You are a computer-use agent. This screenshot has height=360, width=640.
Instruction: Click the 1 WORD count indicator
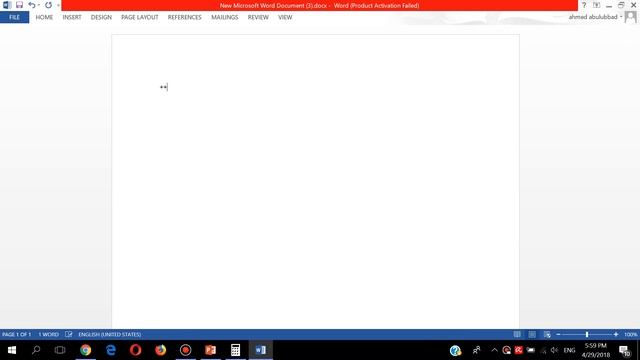coord(49,334)
